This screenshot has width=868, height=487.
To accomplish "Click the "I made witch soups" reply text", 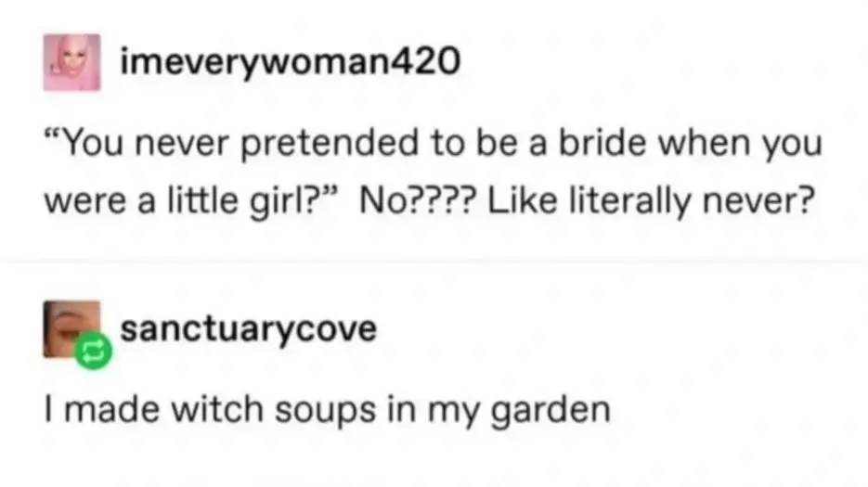I will (327, 410).
